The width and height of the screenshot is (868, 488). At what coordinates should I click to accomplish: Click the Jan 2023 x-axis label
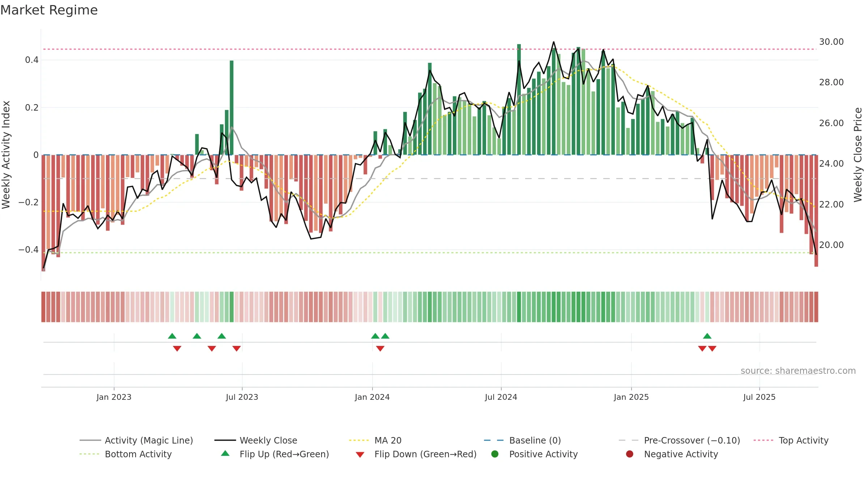coord(114,397)
